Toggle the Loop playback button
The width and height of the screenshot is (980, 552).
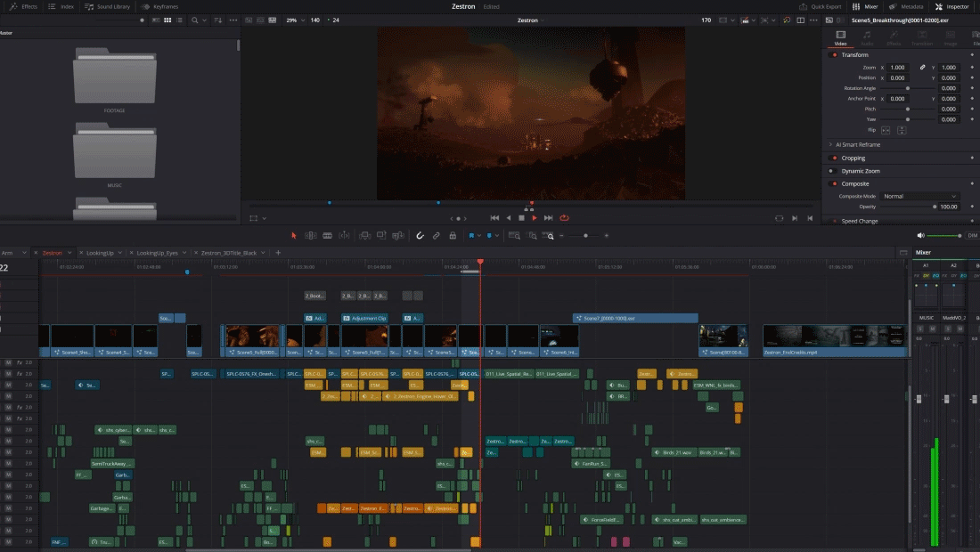point(564,218)
